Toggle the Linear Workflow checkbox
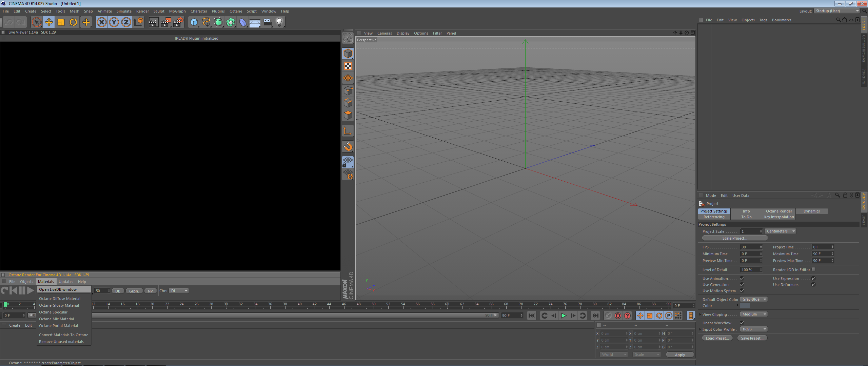 pos(742,323)
